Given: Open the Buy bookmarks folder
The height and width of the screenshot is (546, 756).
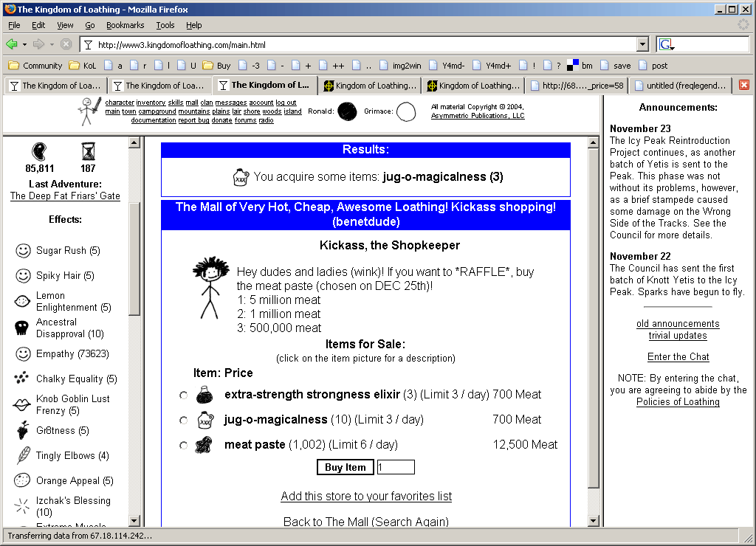Looking at the screenshot, I should point(216,66).
